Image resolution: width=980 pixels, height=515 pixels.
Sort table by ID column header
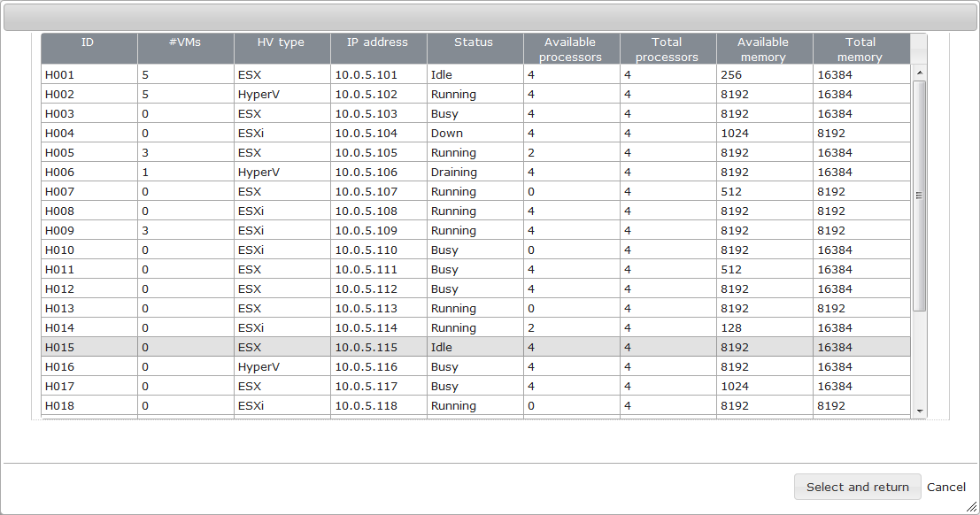(x=89, y=49)
